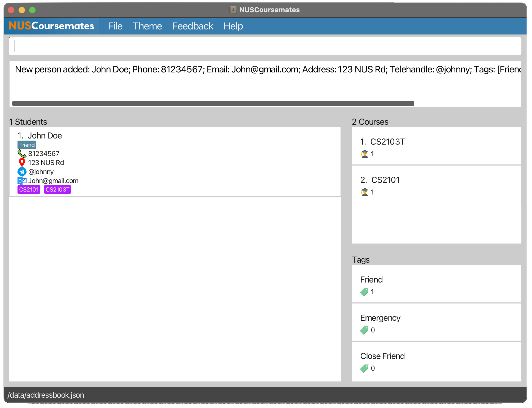The height and width of the screenshot is (408, 532).
Task: Select the Close Friend tag entry
Action: pyautogui.click(x=436, y=361)
